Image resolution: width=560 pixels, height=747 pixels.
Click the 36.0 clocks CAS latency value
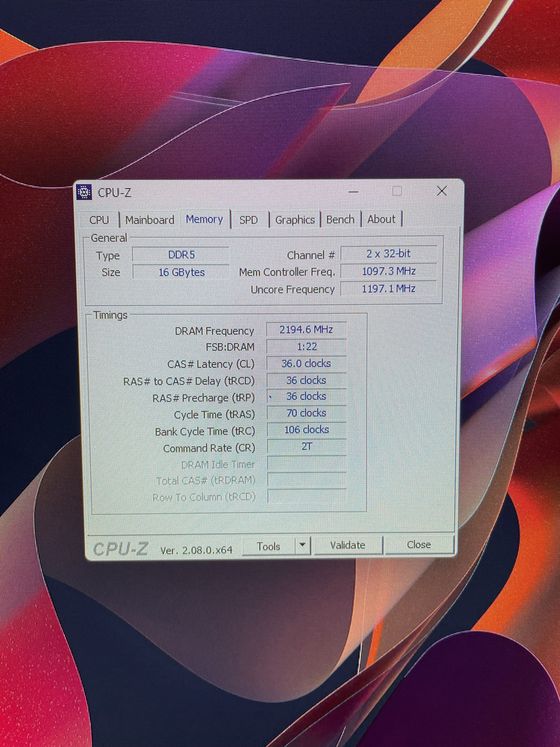pos(306,363)
